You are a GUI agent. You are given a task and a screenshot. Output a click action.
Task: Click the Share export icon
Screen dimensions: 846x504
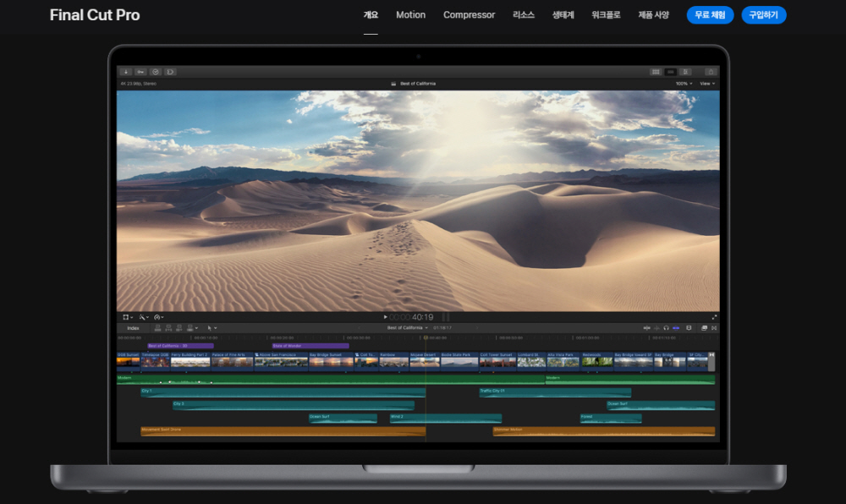pyautogui.click(x=711, y=72)
